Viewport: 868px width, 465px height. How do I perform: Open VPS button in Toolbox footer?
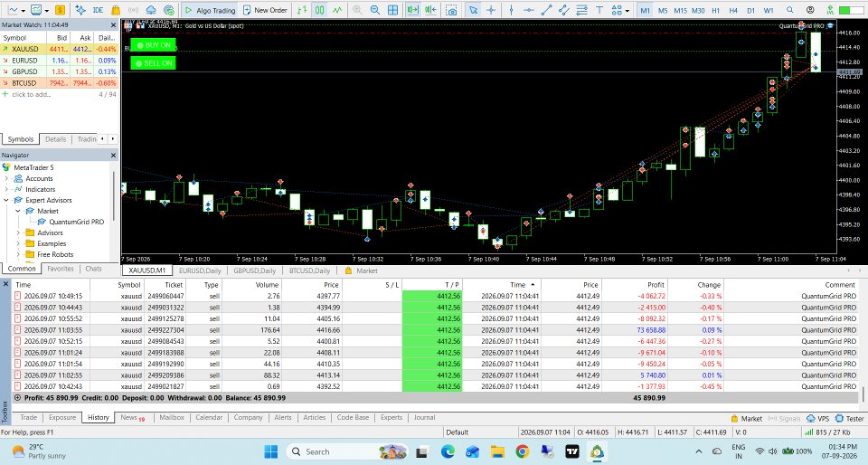pyautogui.click(x=818, y=419)
